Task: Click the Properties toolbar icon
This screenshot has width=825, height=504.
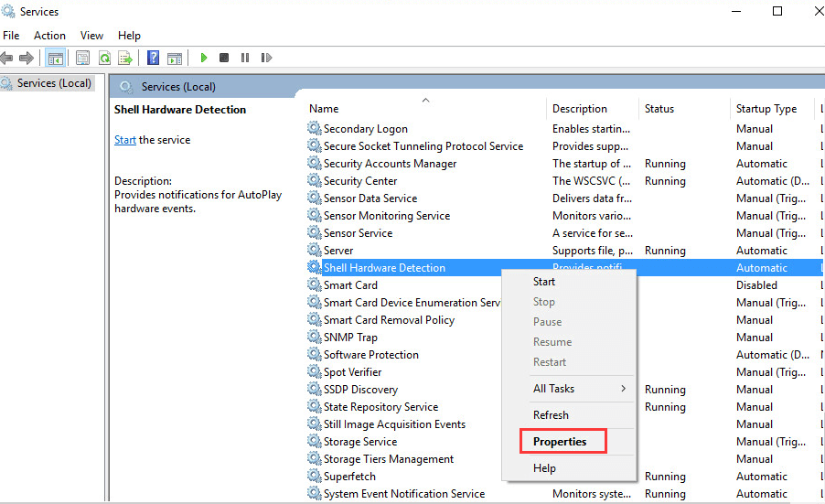Action: click(82, 58)
